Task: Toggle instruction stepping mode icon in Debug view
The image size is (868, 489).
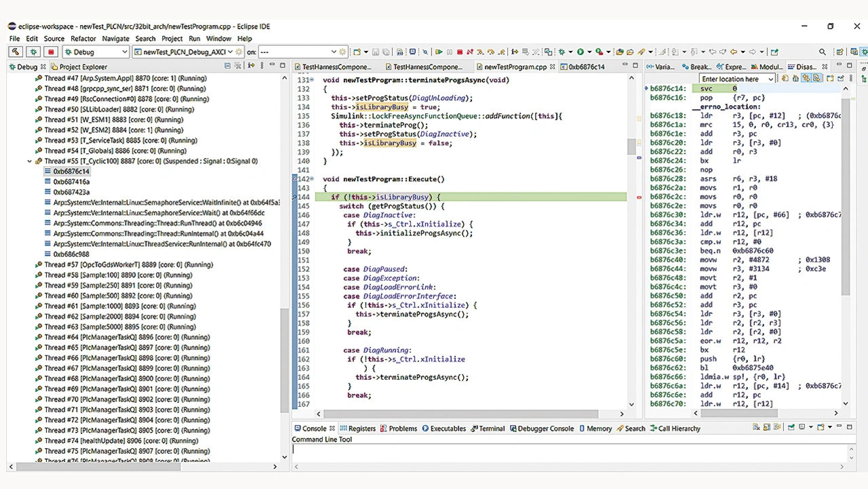Action: tap(251, 66)
